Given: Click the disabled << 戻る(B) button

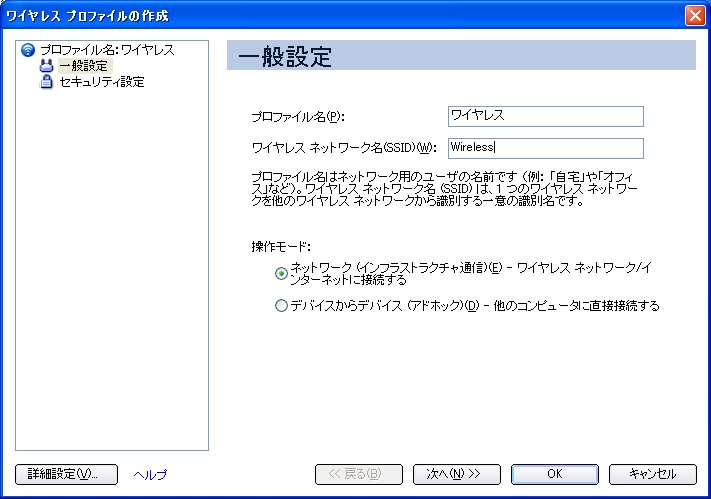Looking at the screenshot, I should [x=359, y=475].
